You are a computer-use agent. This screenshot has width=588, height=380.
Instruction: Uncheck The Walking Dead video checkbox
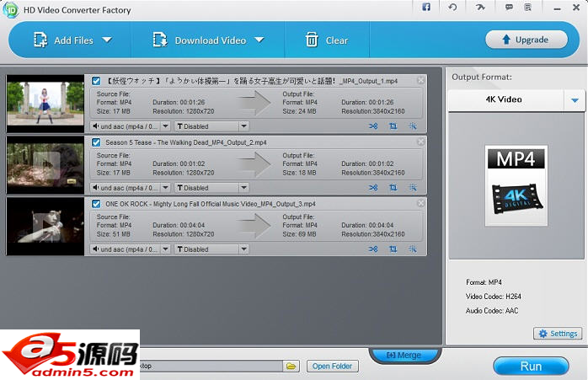(96, 142)
